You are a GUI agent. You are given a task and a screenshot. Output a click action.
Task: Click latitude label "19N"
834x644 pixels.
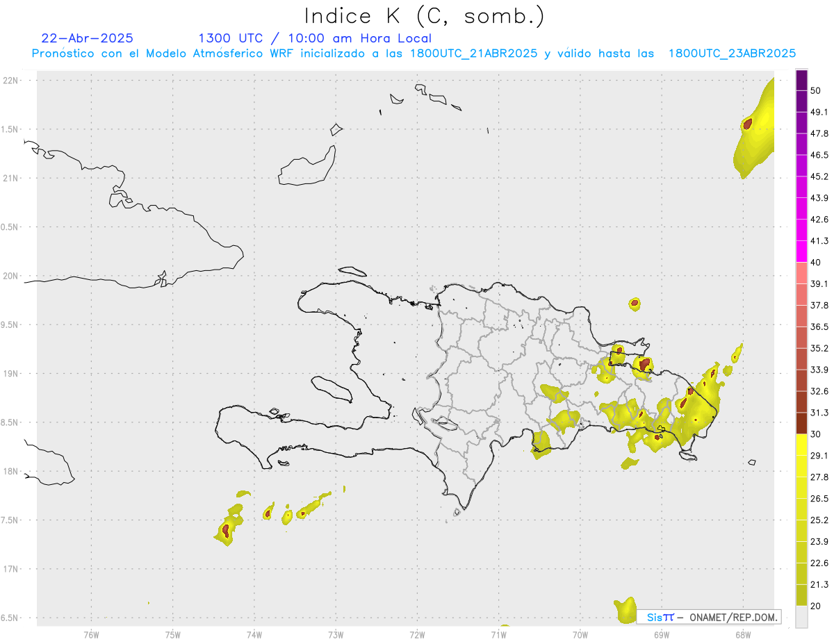coord(10,374)
